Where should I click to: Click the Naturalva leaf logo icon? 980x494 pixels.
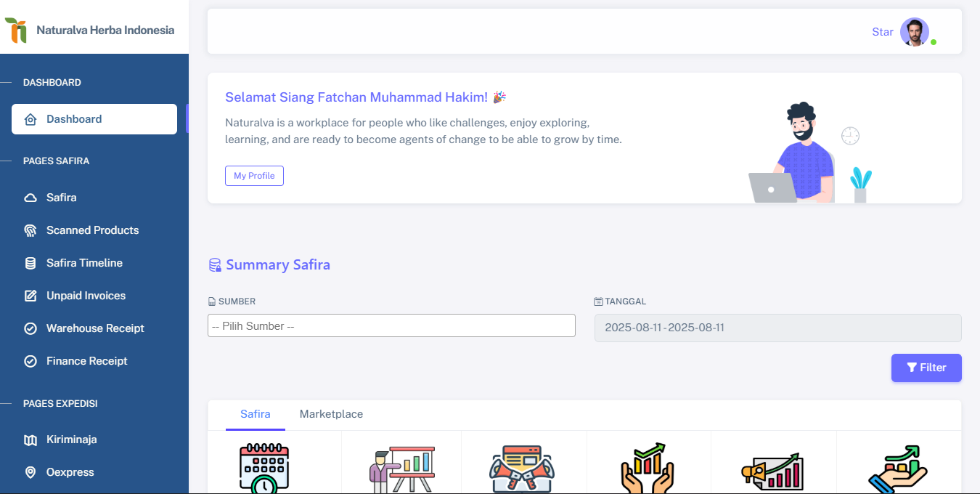click(x=16, y=31)
